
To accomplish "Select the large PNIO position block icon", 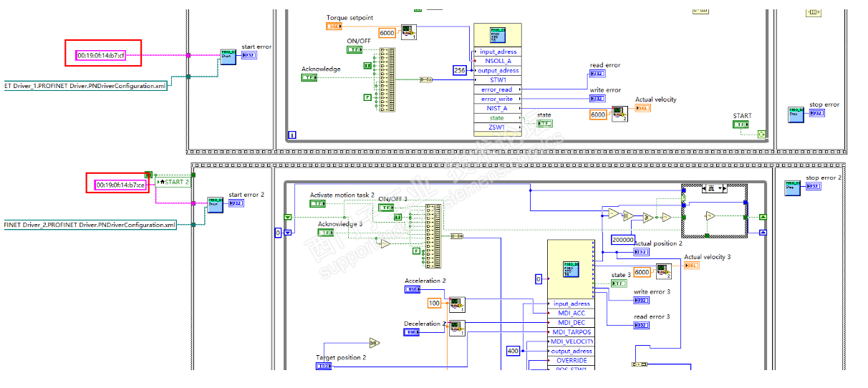I will point(570,269).
